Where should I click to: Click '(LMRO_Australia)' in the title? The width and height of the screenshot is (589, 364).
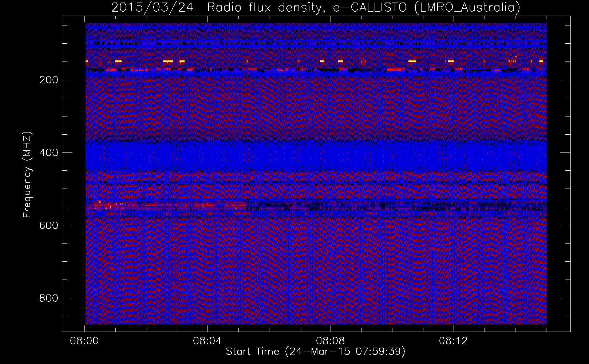click(x=467, y=7)
